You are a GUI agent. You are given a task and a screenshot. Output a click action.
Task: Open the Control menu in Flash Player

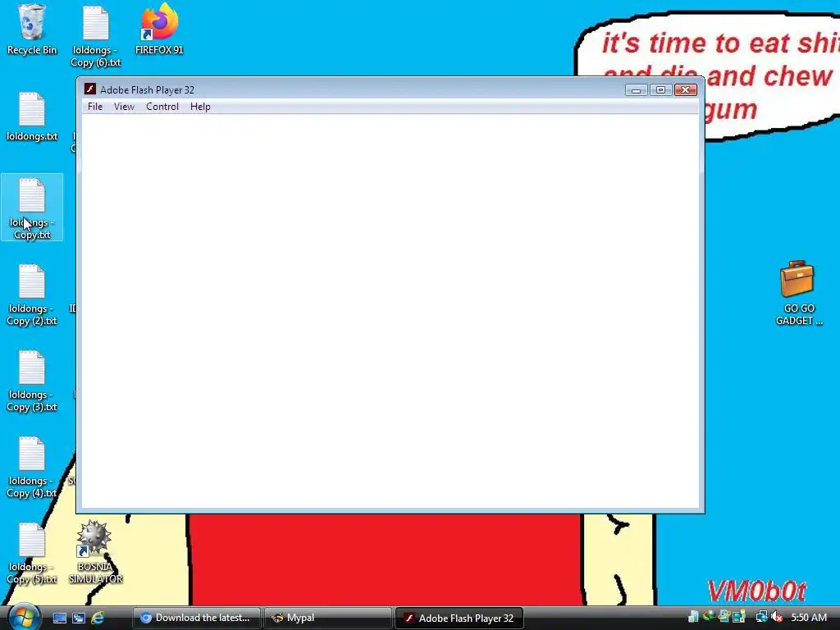pos(162,107)
